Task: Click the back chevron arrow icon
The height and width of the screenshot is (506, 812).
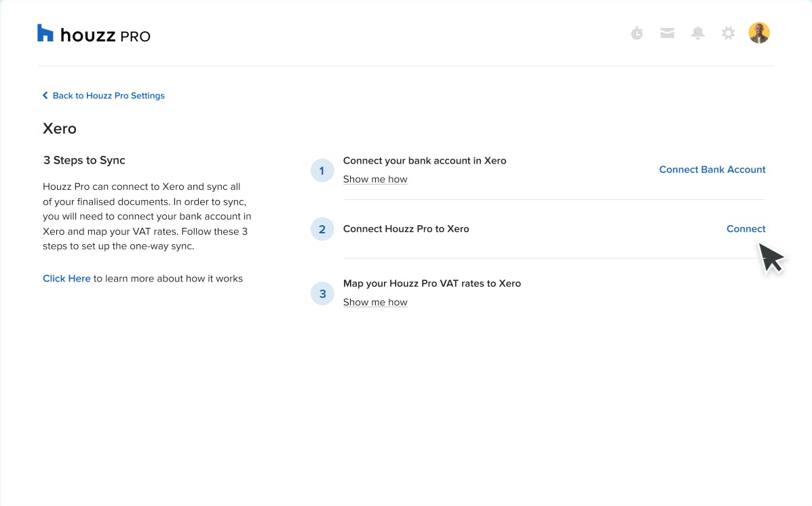Action: [x=45, y=95]
